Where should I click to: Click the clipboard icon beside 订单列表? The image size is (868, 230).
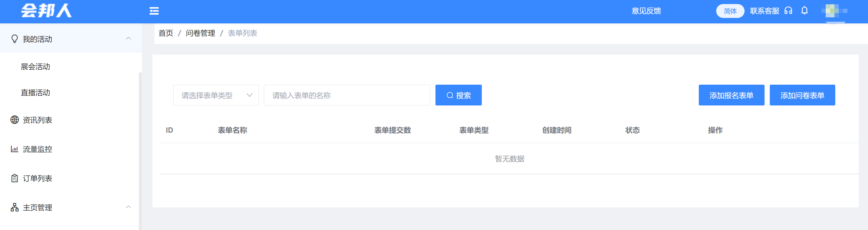[14, 178]
